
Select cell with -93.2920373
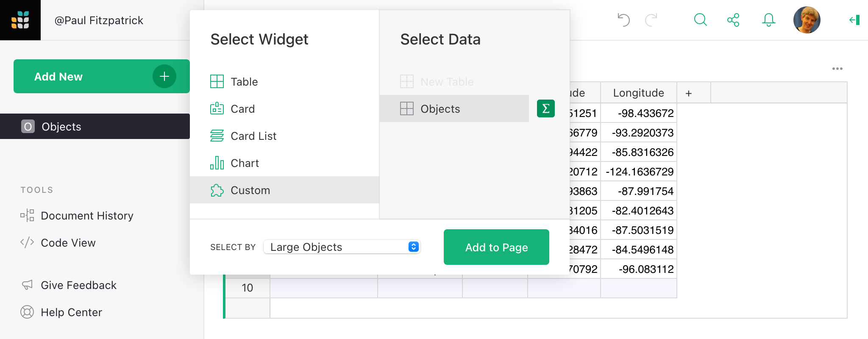click(x=639, y=133)
